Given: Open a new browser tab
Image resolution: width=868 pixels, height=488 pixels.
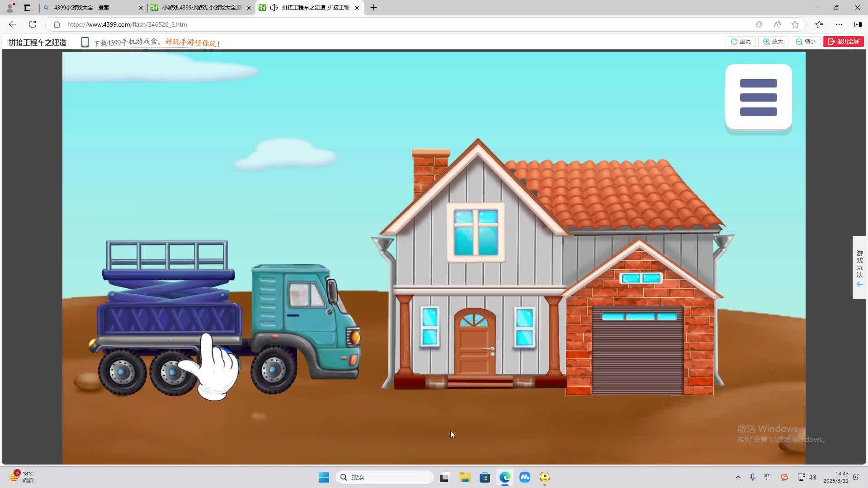Looking at the screenshot, I should click(373, 8).
